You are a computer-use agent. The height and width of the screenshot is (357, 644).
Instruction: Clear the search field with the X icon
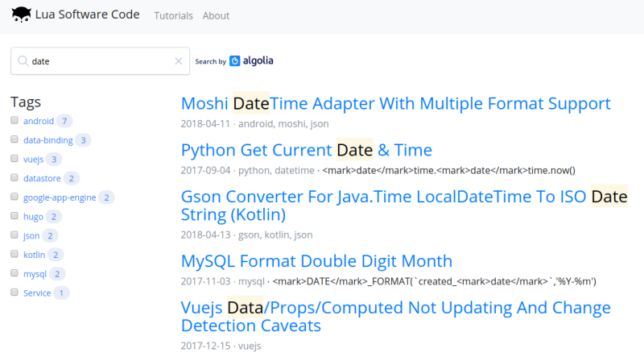(178, 61)
